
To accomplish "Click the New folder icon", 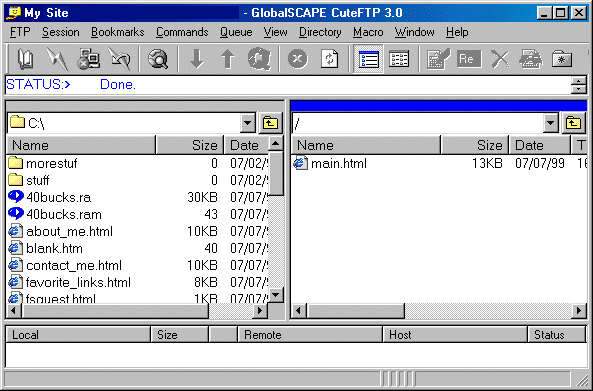I will 562,59.
